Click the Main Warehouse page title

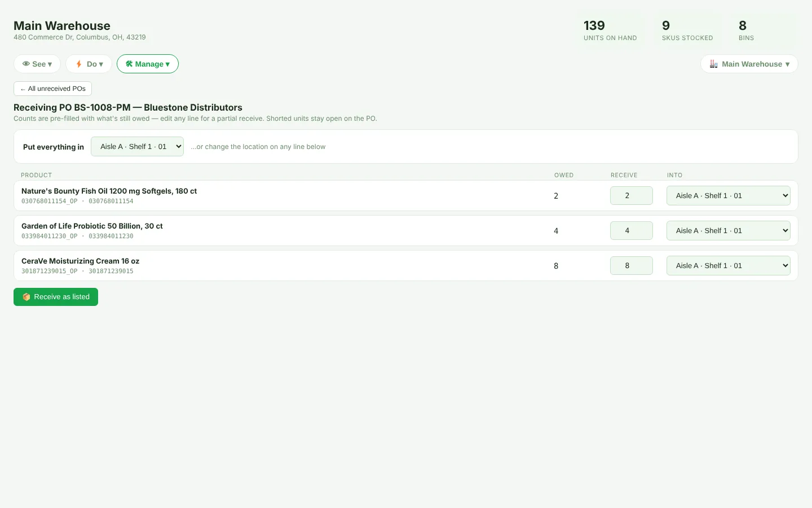point(62,26)
